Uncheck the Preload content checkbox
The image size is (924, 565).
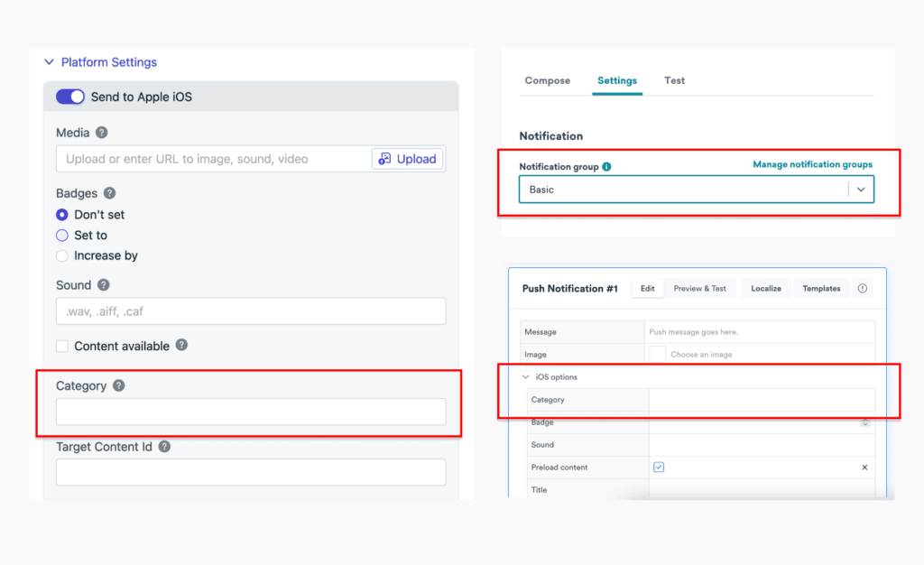659,468
